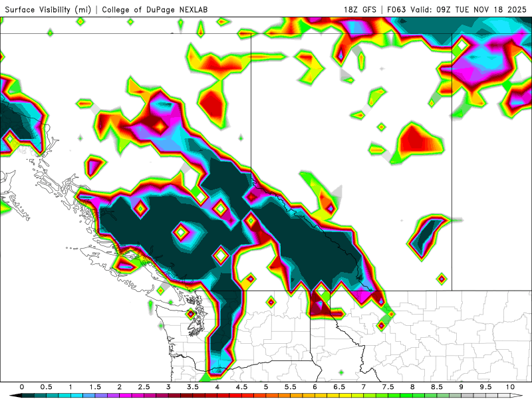Screen dimensions: 532x399
Task: Click the '7.5' value on the color scale
Action: [x=388, y=387]
